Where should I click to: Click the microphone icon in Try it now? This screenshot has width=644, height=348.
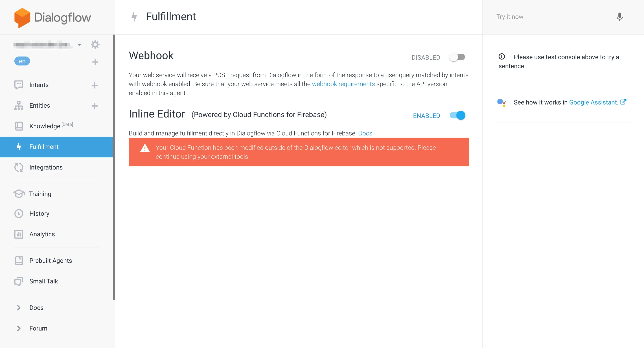(620, 17)
